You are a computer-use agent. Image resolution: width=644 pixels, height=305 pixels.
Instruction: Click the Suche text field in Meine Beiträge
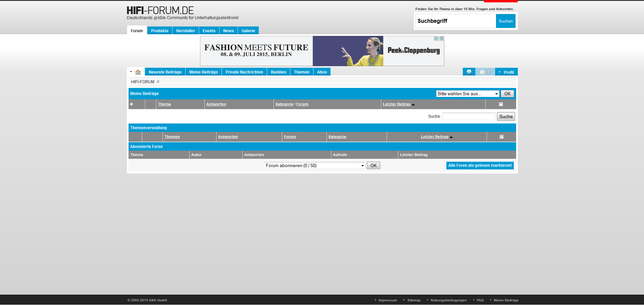[x=468, y=116]
